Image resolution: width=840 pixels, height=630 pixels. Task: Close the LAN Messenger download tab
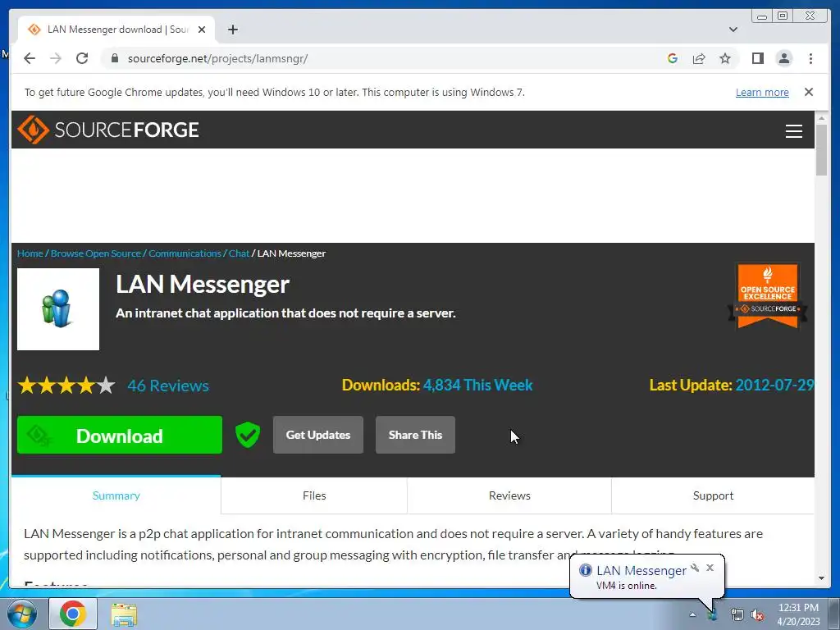(202, 30)
